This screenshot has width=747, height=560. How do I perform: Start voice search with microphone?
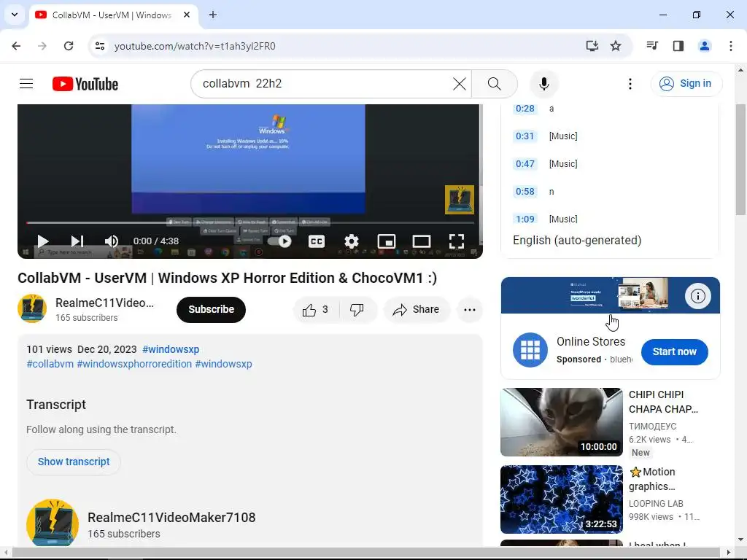(543, 84)
